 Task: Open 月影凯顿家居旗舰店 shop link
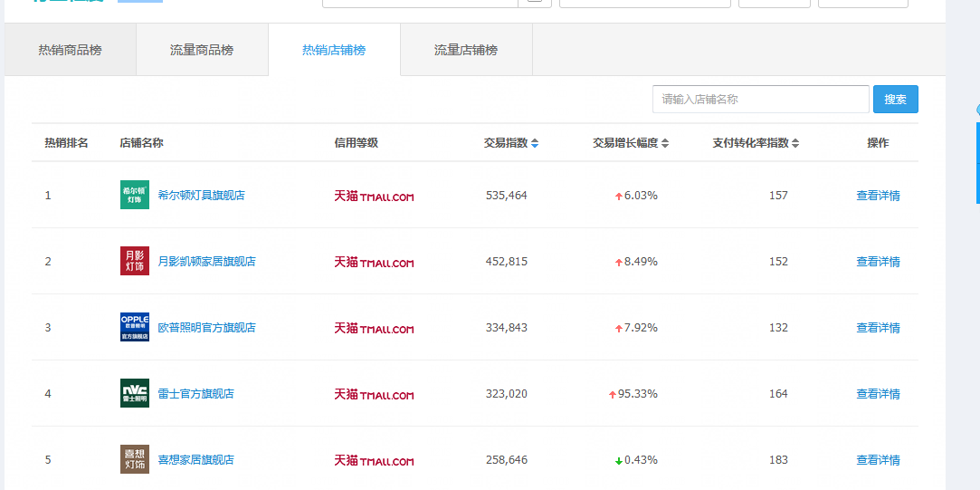click(x=207, y=262)
